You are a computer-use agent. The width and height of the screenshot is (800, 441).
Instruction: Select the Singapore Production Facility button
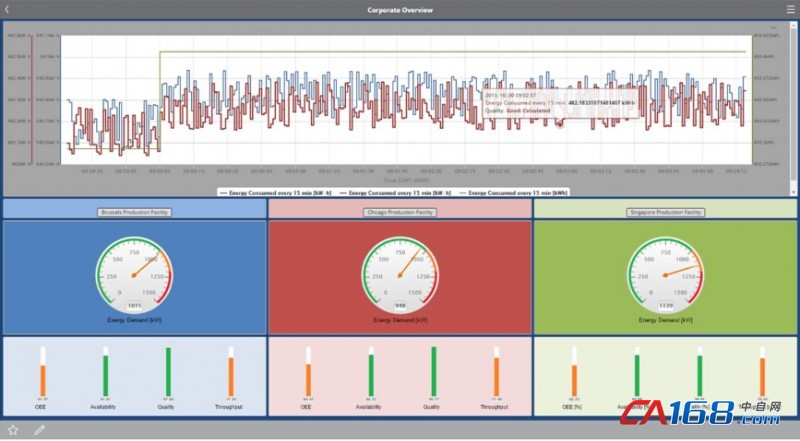[x=666, y=212]
